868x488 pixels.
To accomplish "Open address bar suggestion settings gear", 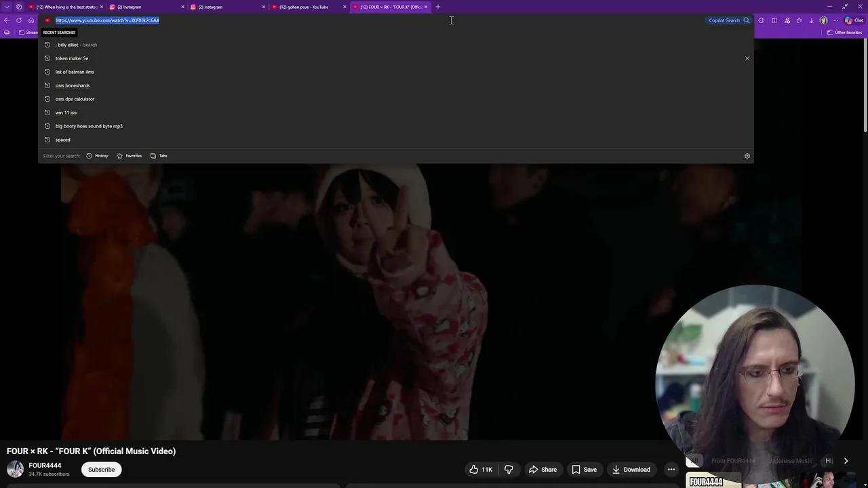I will coord(747,156).
